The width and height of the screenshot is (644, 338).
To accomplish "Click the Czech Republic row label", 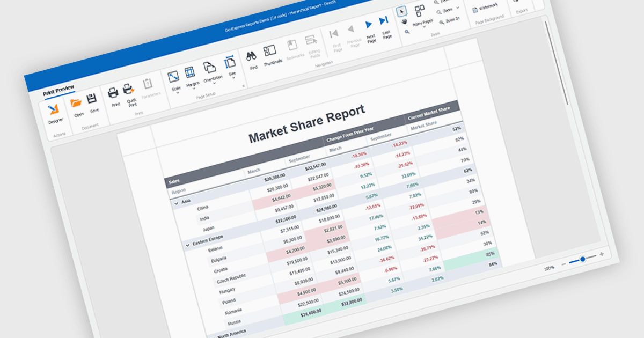I will point(231,279).
